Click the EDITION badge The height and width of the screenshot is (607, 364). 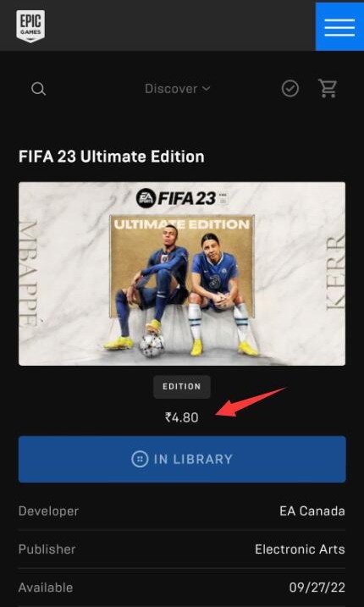coord(182,386)
